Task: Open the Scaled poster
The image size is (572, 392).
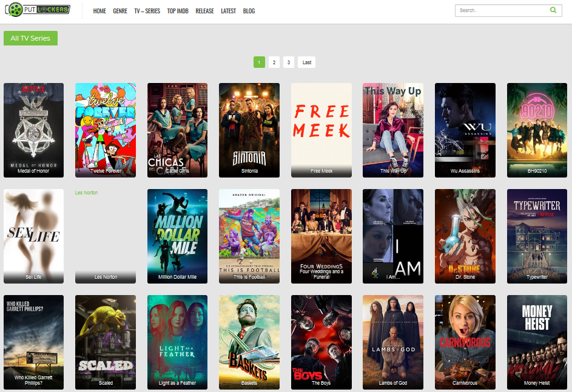Action: tap(106, 342)
